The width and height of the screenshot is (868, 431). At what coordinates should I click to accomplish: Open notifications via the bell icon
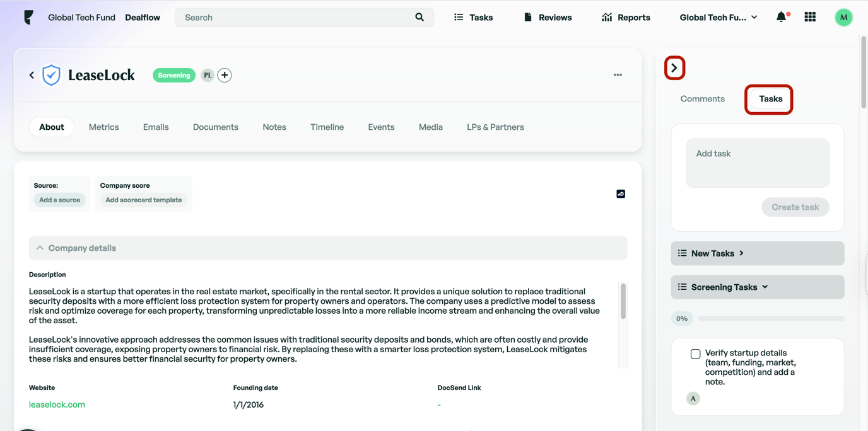point(781,17)
